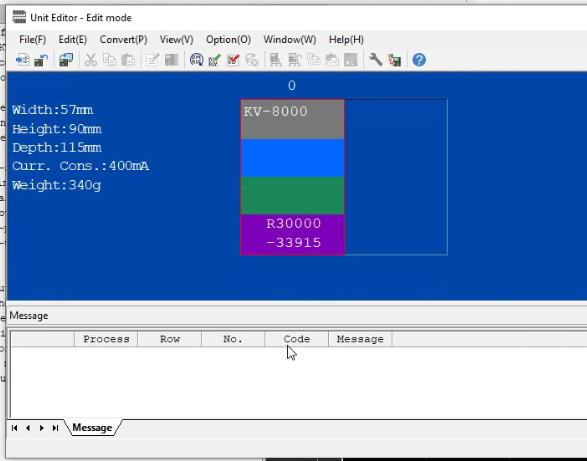Click the Height:90mm text
This screenshot has width=587, height=461.
click(x=57, y=129)
